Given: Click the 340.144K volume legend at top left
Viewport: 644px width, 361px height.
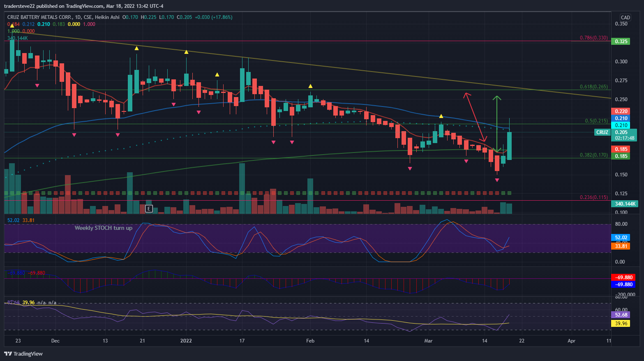Looking at the screenshot, I should [x=18, y=38].
